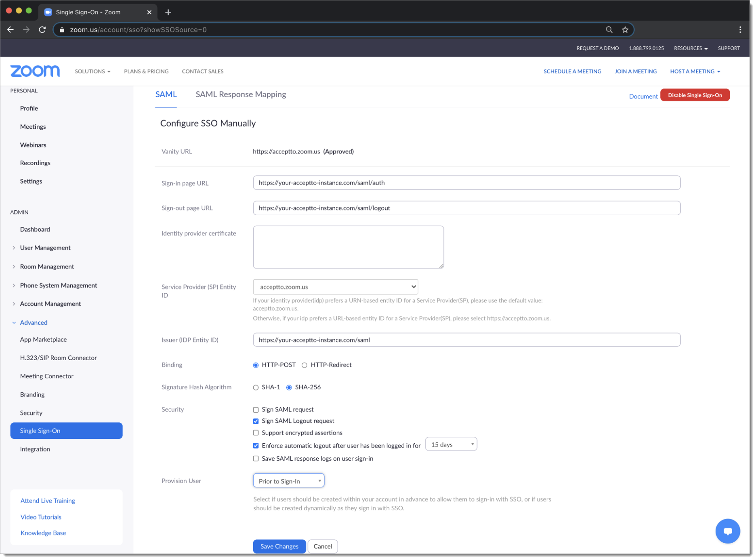
Task: Open Branding in sidebar
Action: pos(32,395)
